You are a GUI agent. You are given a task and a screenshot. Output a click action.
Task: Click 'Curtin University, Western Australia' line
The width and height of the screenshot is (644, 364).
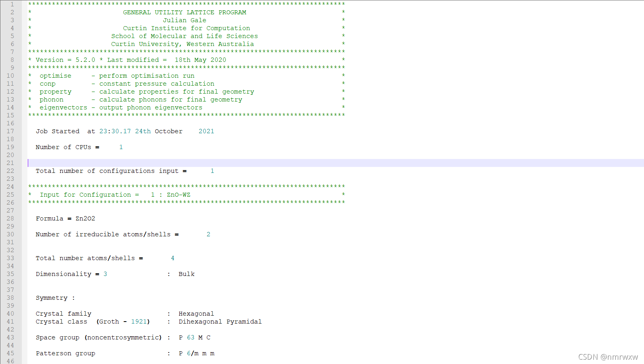[183, 44]
